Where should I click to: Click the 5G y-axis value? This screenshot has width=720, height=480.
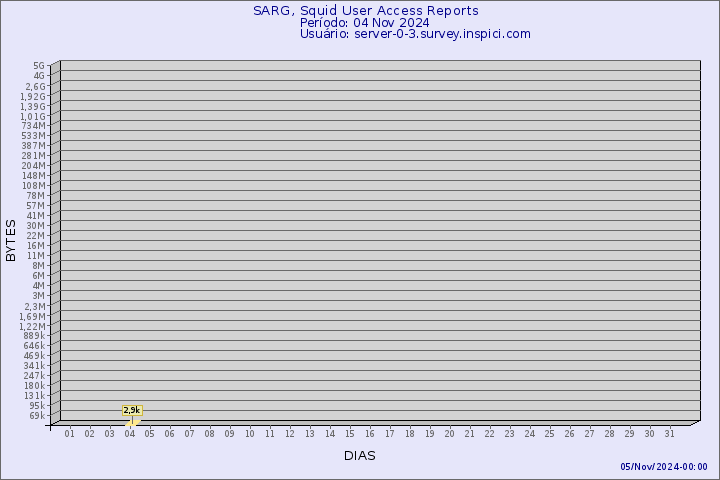(39, 66)
